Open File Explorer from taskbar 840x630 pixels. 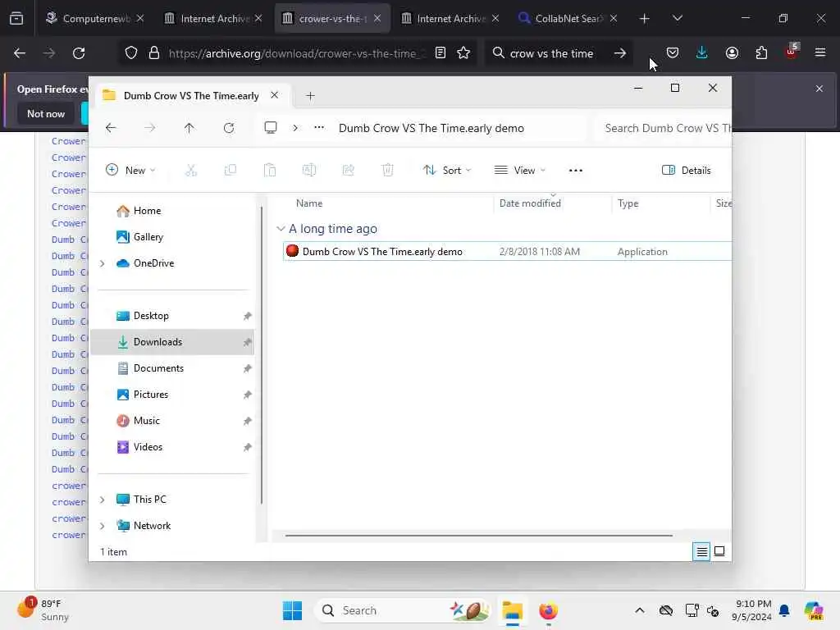click(x=512, y=610)
